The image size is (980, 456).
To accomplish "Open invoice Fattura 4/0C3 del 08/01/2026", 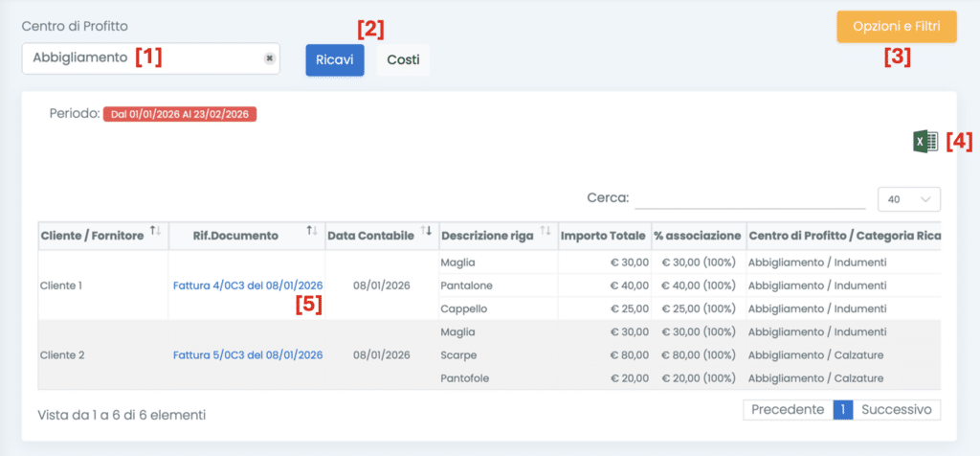I will coord(248,285).
